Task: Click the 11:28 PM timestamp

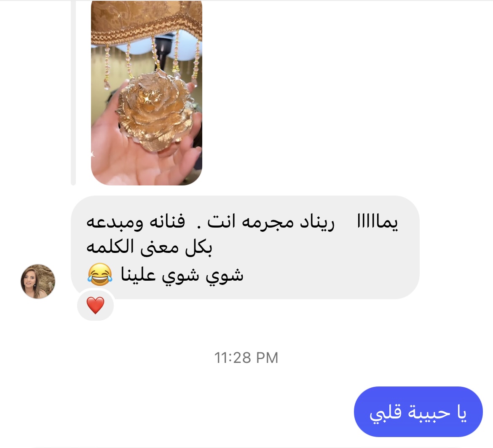Action: (246, 358)
